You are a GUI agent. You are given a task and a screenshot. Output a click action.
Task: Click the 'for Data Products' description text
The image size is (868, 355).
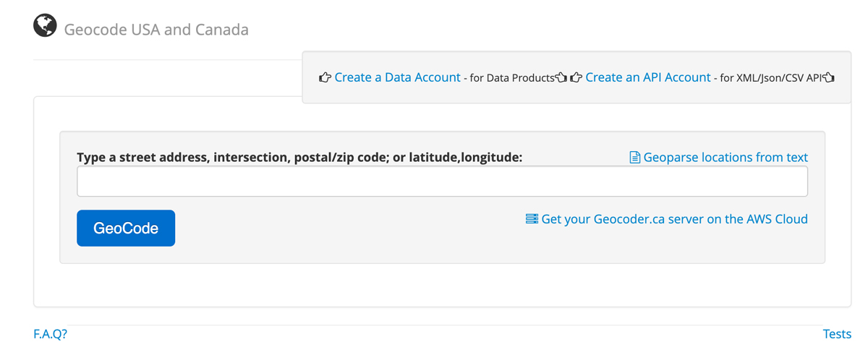511,78
